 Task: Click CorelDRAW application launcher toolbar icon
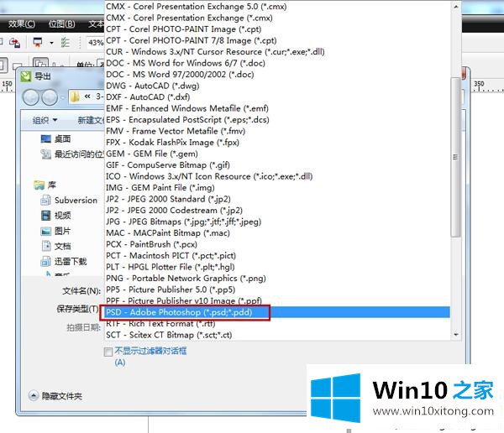[x=38, y=42]
